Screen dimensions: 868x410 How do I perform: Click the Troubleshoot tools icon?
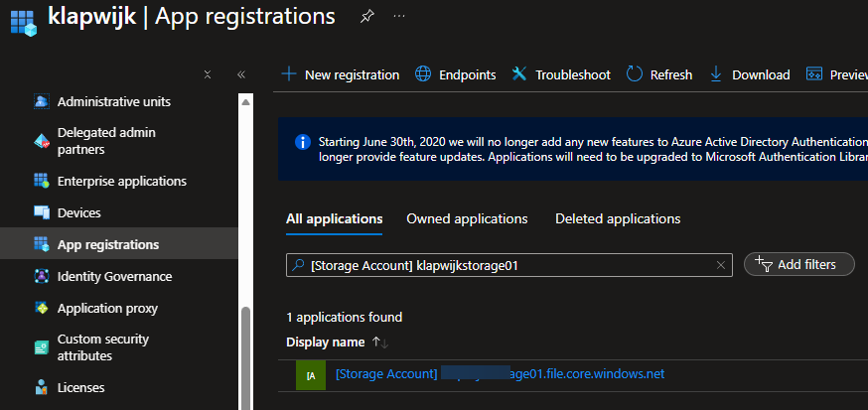click(x=518, y=74)
